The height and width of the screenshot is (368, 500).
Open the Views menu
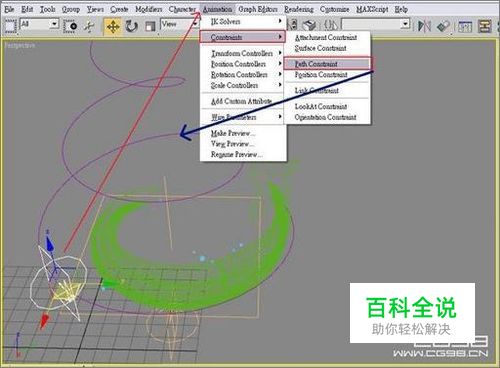click(95, 9)
